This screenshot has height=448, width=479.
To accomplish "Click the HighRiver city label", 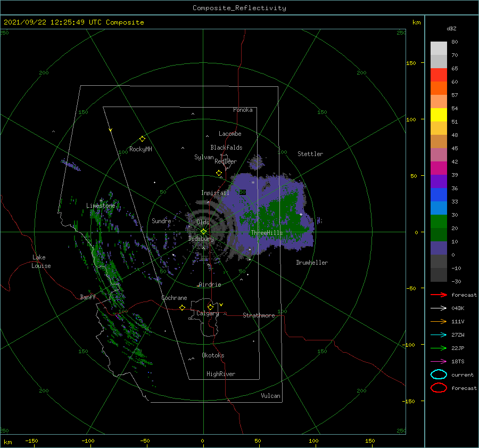I will pos(221,374).
